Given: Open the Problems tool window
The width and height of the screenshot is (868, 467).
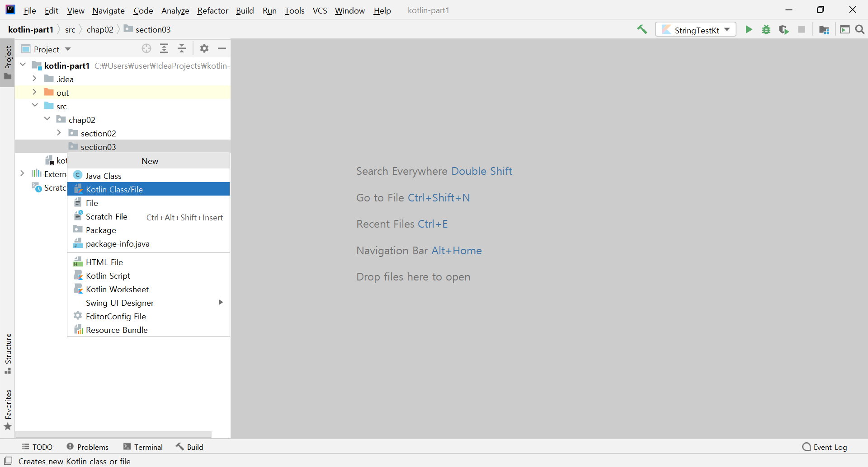Looking at the screenshot, I should (88, 447).
